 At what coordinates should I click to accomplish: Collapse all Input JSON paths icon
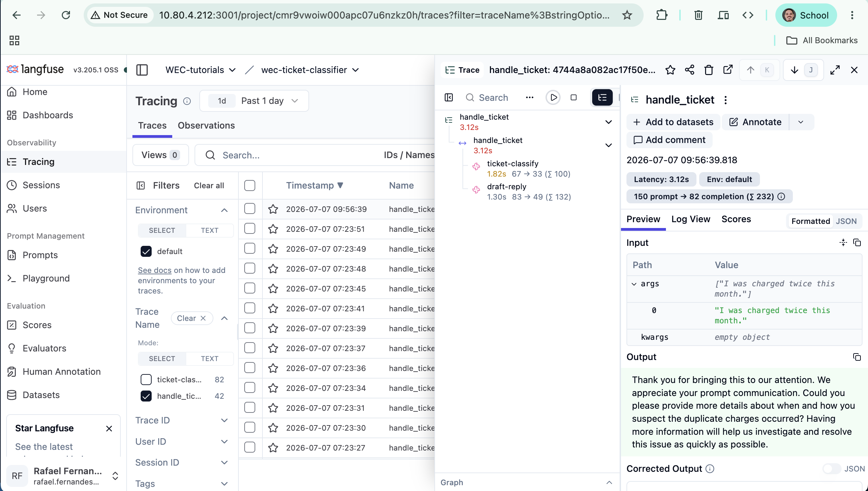843,243
